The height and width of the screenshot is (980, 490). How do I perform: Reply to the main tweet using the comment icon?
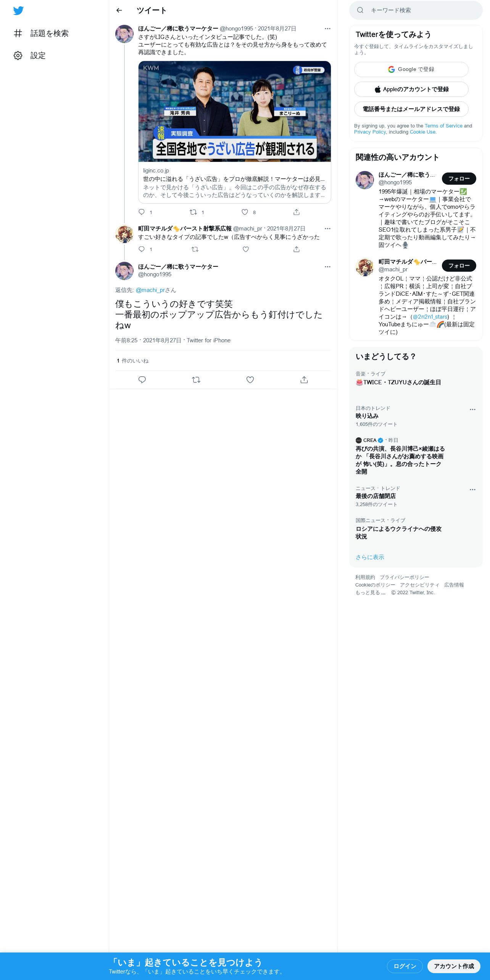point(142,380)
